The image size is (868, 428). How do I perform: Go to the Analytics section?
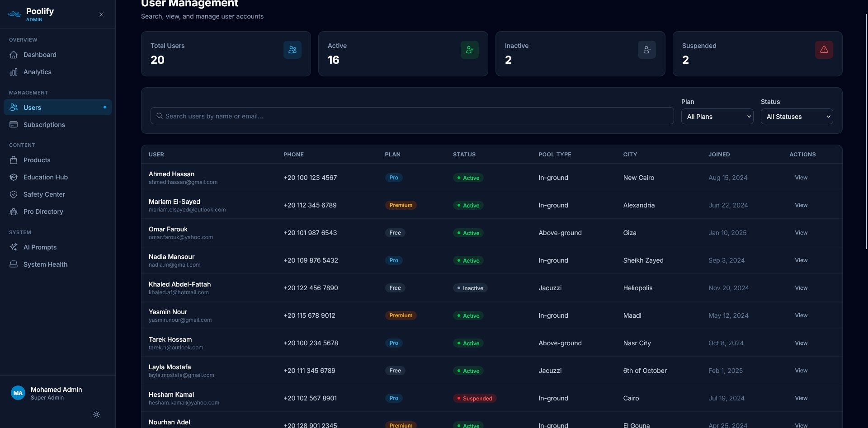(57, 72)
